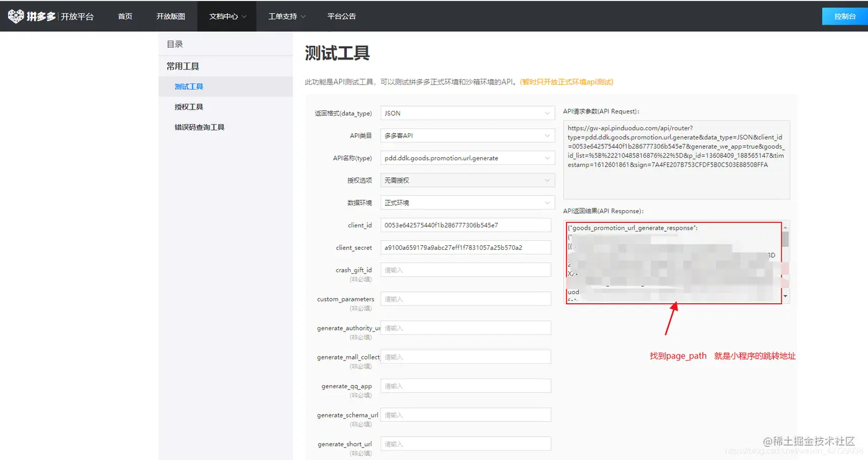Click the API Response scrollbar down arrow
The image size is (868, 460).
[785, 298]
